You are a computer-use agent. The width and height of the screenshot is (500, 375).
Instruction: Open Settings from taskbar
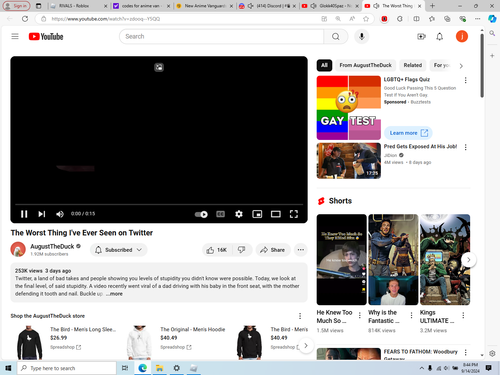176,368
